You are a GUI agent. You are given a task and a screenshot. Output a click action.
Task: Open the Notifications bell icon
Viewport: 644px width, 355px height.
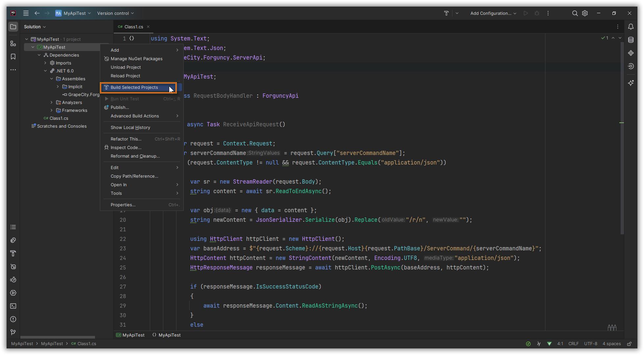[x=631, y=27]
